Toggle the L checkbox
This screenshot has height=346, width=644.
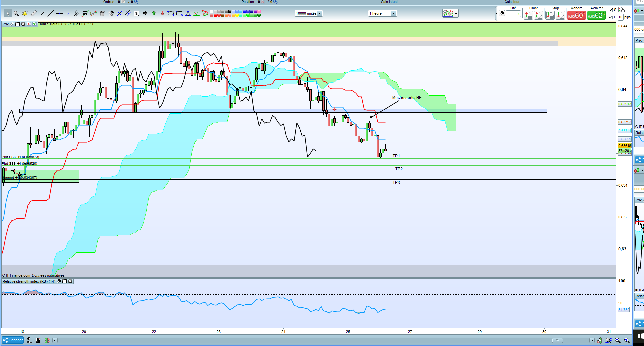[x=611, y=17]
